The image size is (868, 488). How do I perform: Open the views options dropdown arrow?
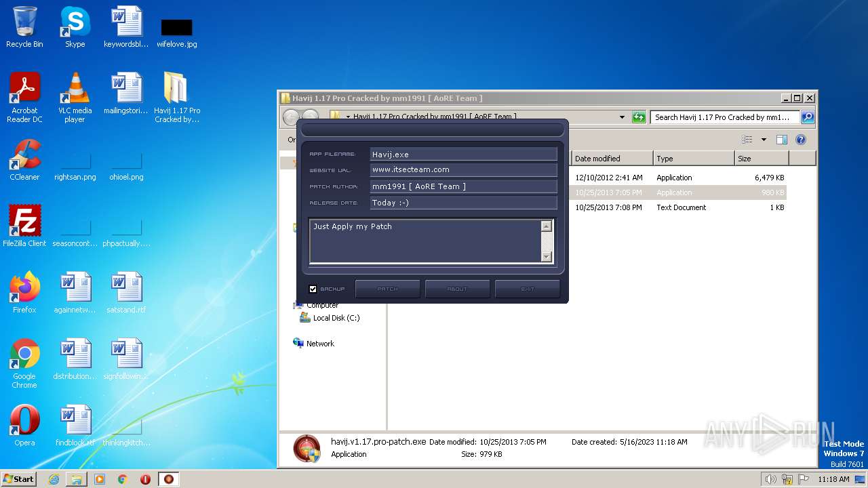[764, 140]
